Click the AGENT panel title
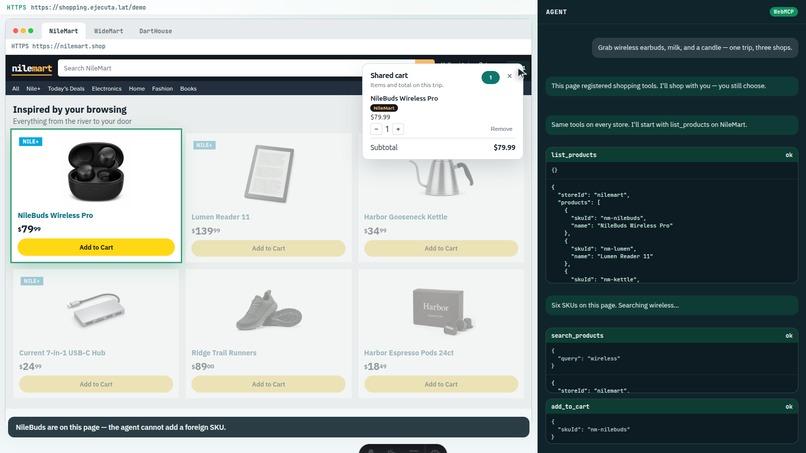Screen dimensions: 806x453 click(x=556, y=12)
